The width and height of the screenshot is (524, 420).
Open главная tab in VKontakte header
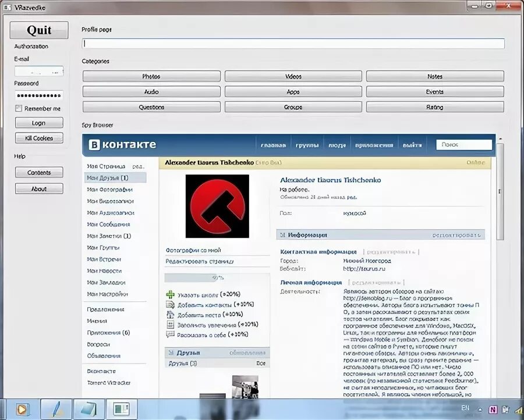pyautogui.click(x=273, y=145)
